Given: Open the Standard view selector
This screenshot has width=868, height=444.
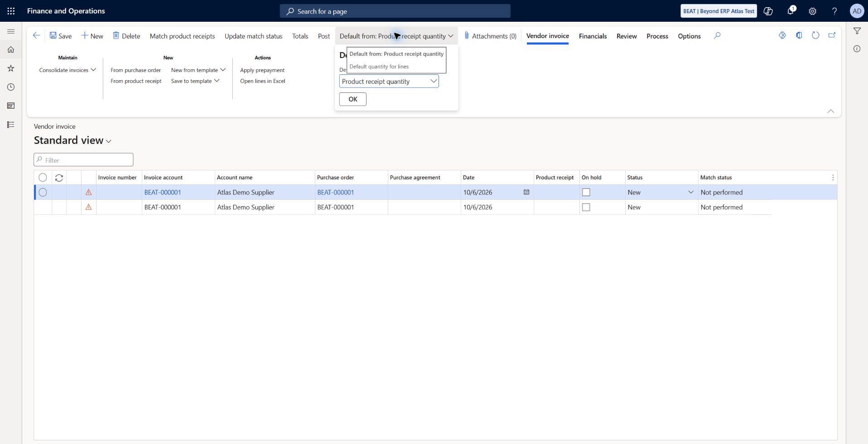Looking at the screenshot, I should pyautogui.click(x=72, y=140).
